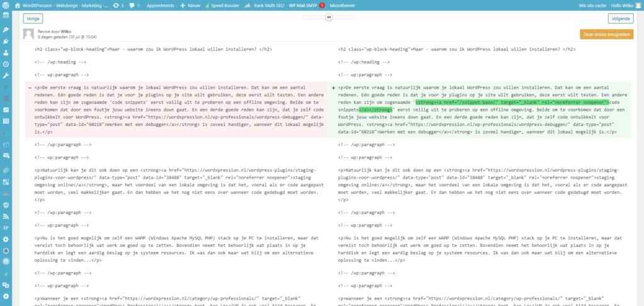Screen dimensions: 644x306
Task: Open the pushpin Posts sidebar icon
Action: coord(6,30)
